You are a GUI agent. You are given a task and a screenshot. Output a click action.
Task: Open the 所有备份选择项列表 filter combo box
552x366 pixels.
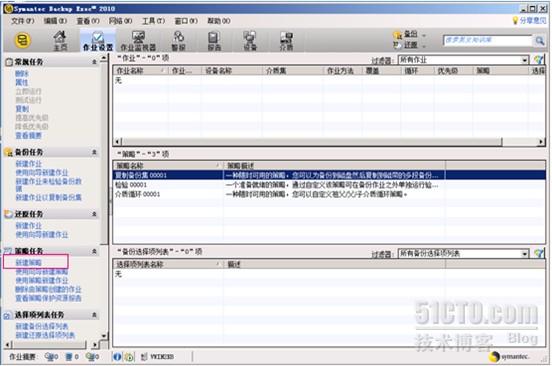463,253
